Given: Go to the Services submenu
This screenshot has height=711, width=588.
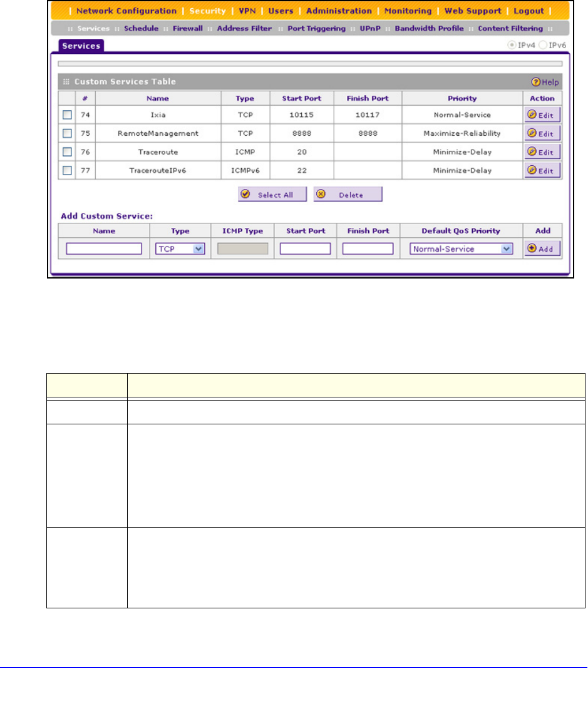Looking at the screenshot, I should coord(93,28).
